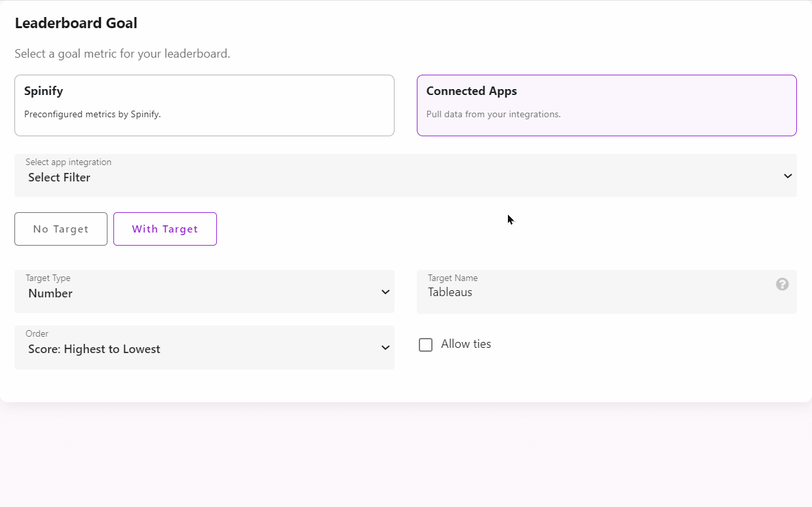Click the Allow ties text label
The image size is (812, 507).
(x=466, y=343)
